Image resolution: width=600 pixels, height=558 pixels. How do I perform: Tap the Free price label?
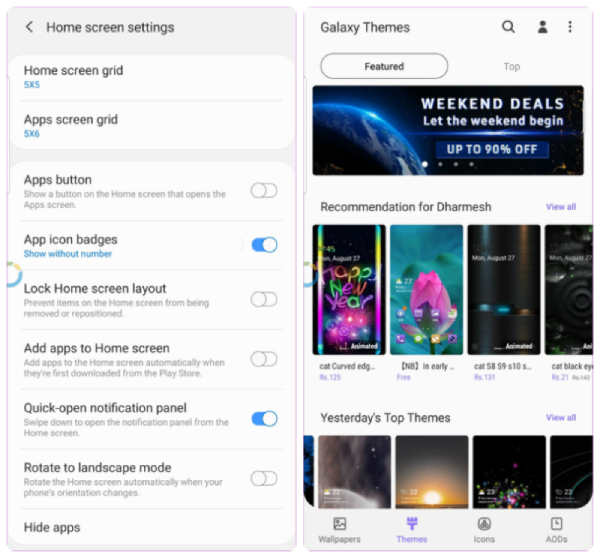pos(404,377)
